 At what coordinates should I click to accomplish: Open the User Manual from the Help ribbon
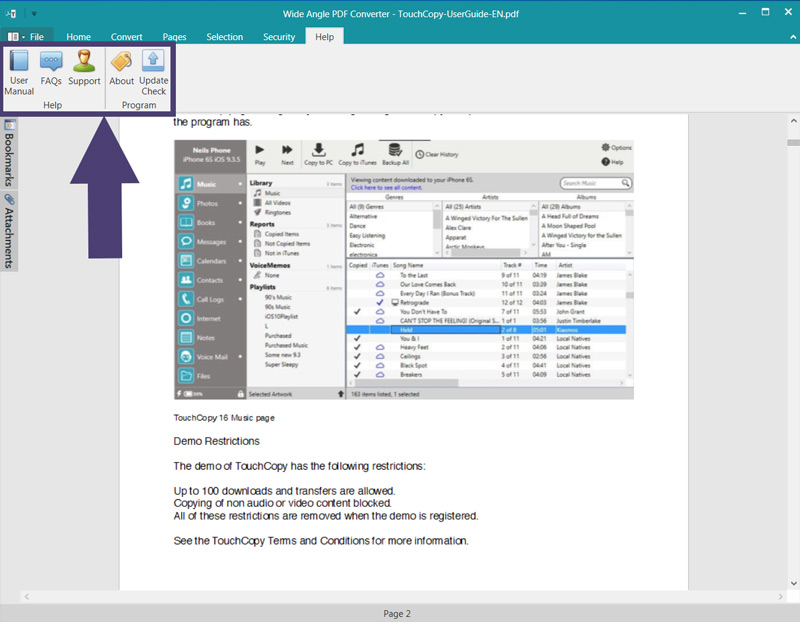(19, 72)
